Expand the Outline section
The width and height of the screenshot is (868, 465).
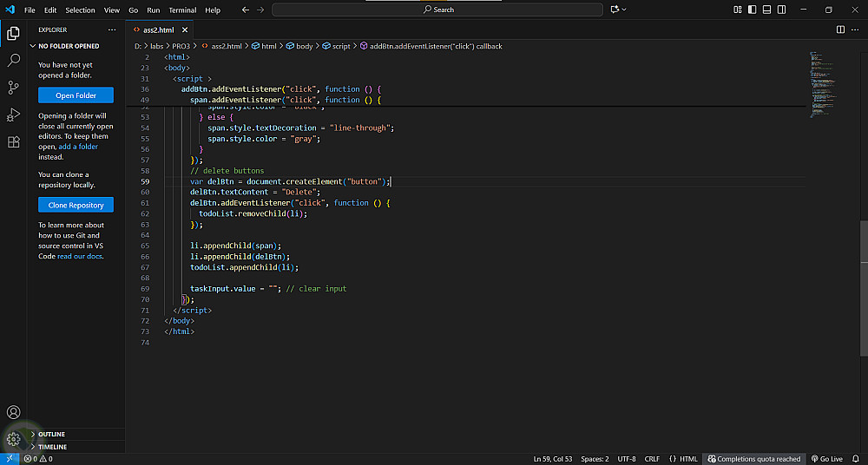(51, 434)
